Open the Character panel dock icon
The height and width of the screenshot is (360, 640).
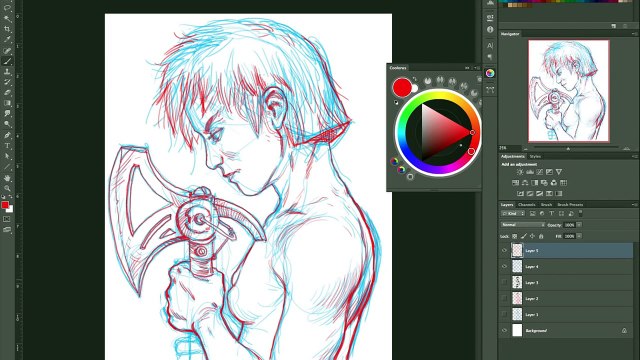pos(490,46)
